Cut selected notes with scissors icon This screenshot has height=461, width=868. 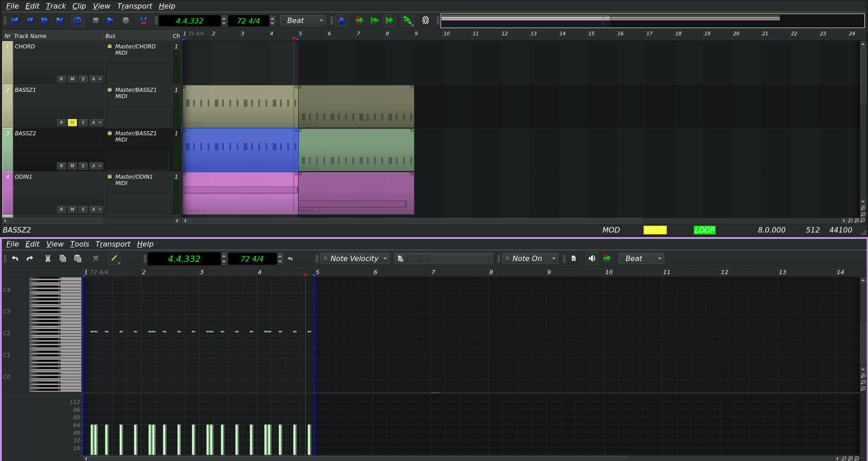47,258
